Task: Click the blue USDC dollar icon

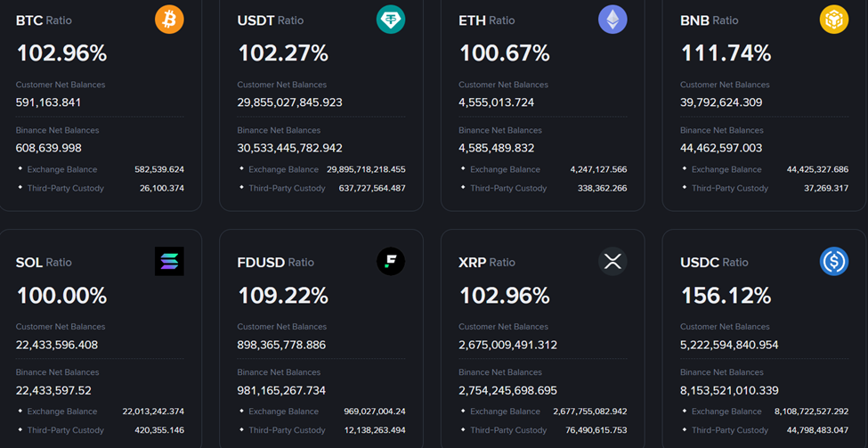Action: (x=834, y=262)
